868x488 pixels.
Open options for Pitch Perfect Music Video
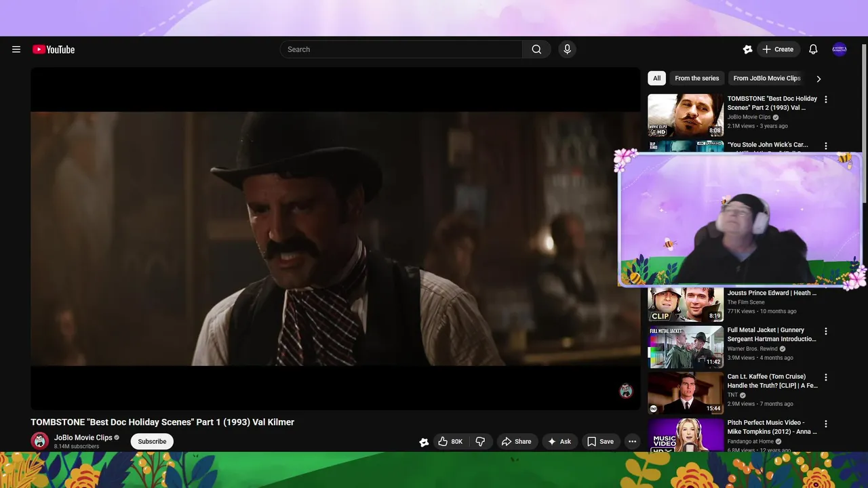tap(825, 424)
